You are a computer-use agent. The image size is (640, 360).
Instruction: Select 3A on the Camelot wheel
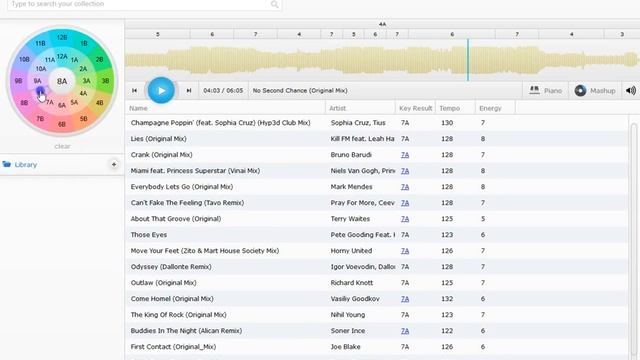(87, 81)
